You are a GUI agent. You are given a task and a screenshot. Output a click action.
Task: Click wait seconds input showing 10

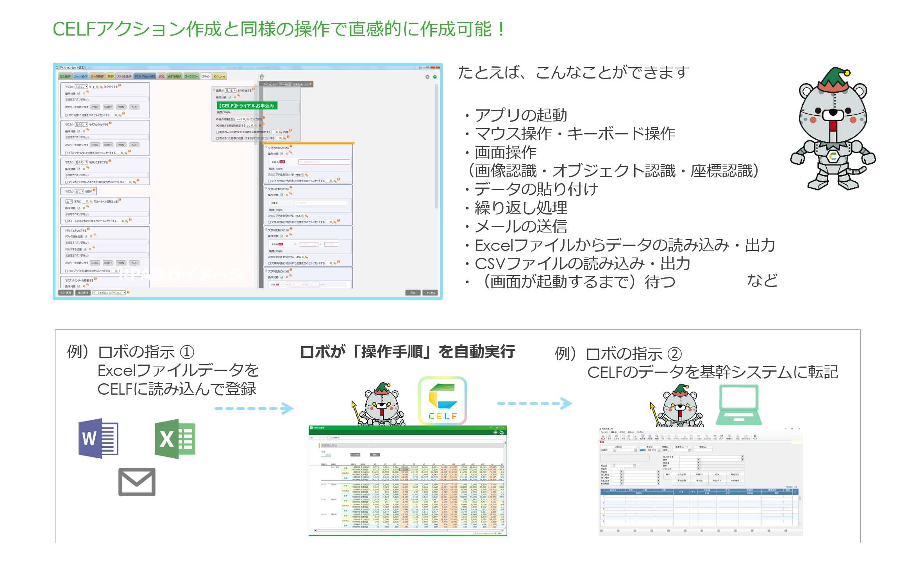pos(248,126)
